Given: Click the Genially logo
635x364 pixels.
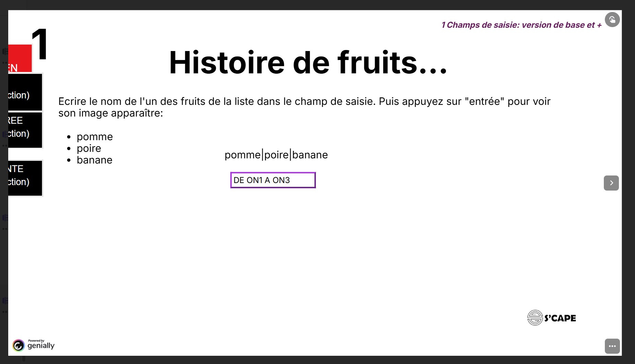Looking at the screenshot, I should click(34, 345).
